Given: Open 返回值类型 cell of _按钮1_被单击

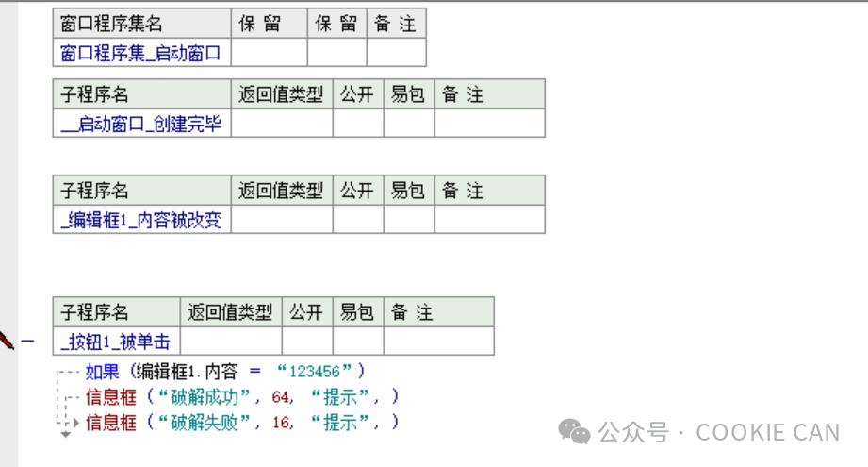Looking at the screenshot, I should pyautogui.click(x=231, y=342).
